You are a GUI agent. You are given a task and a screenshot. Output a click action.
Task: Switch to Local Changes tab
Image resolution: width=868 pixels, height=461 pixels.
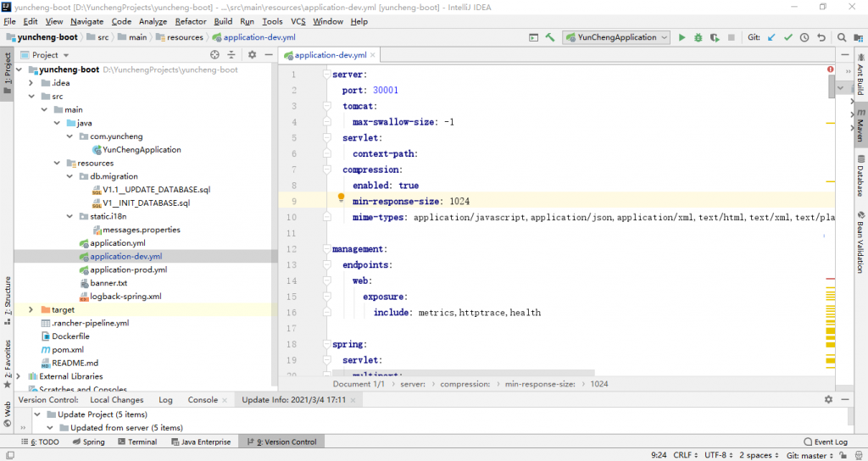pos(116,400)
